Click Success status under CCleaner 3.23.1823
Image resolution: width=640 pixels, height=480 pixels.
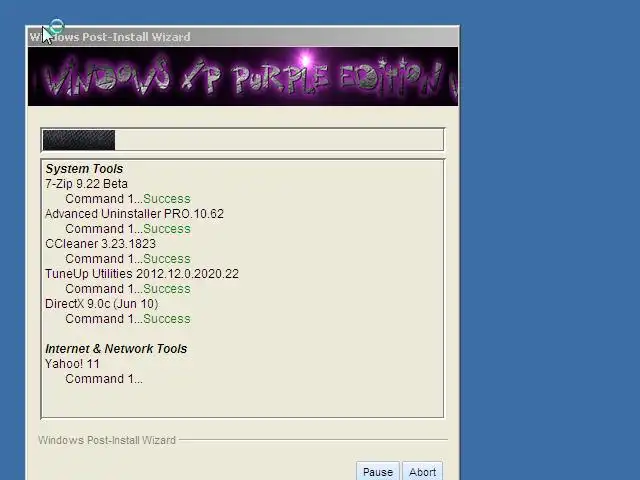(167, 259)
